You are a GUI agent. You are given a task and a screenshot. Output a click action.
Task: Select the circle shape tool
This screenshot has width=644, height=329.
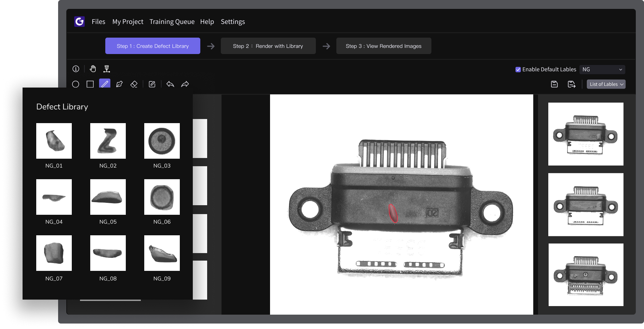(76, 84)
